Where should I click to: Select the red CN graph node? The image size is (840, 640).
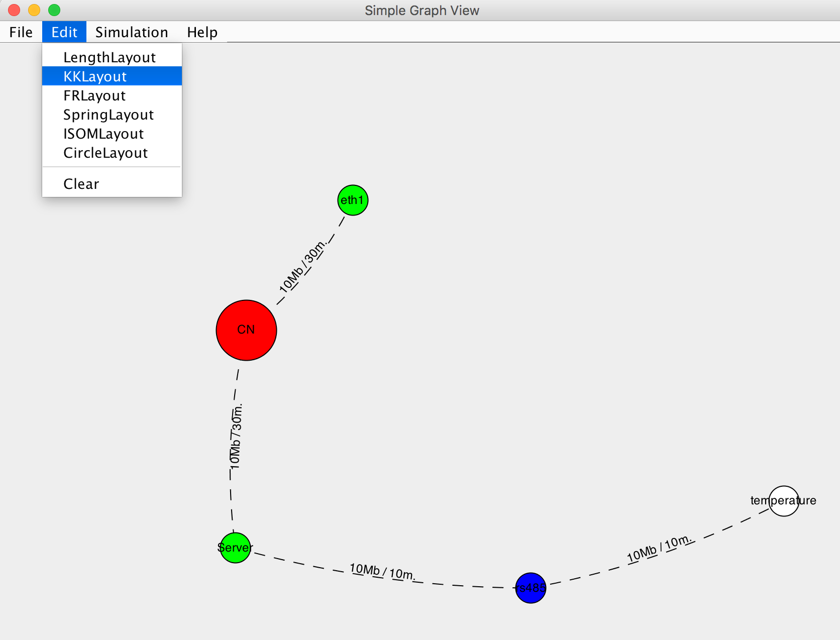coord(246,330)
